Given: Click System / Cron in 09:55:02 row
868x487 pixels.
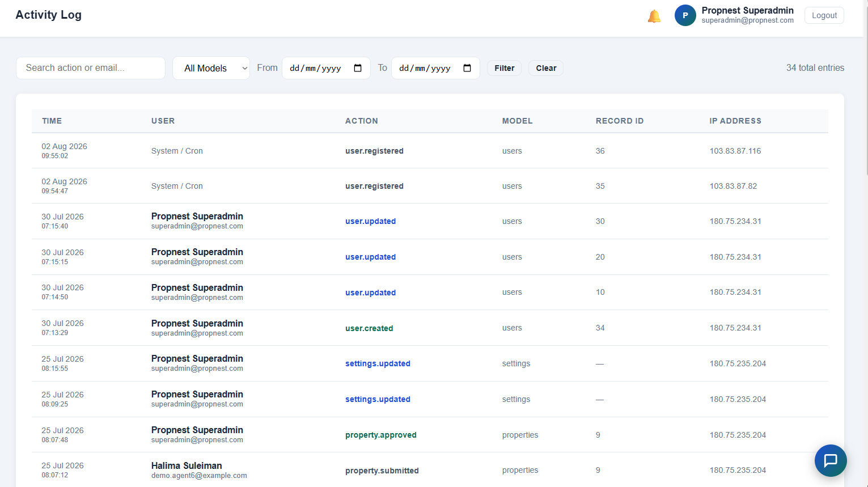Looking at the screenshot, I should point(177,151).
